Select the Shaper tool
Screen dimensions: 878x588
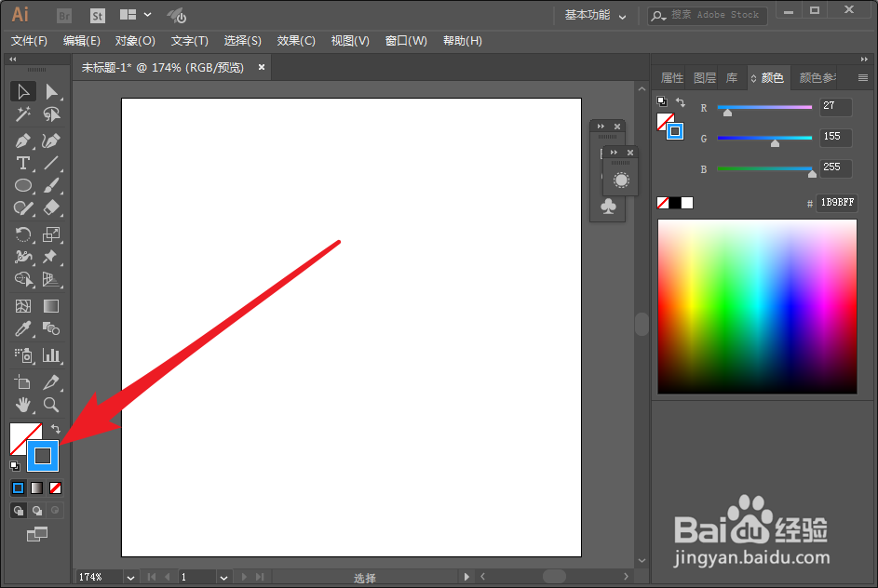23,207
